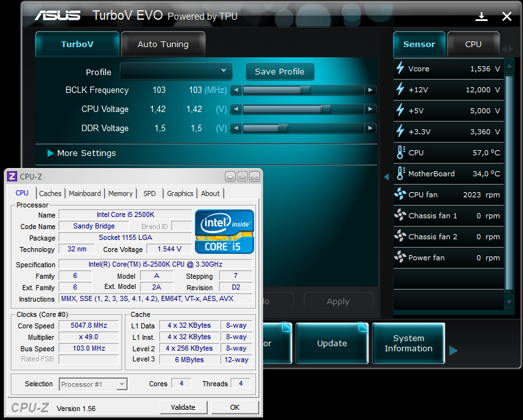This screenshot has width=523, height=420.
Task: Click the Core Voltage value 1.544 V
Action: coord(169,249)
